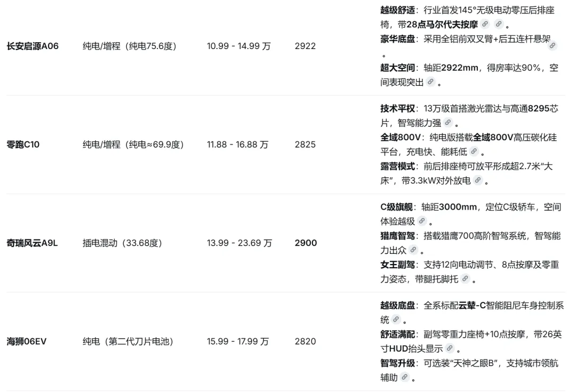Select the 海狮06EV model name
Viewport: 576px width, 392px height.
[27, 341]
